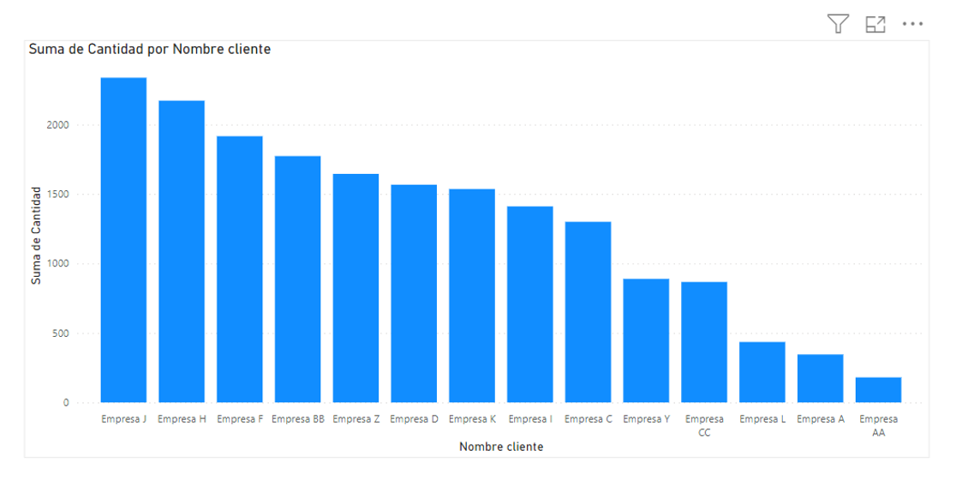Select the Empresa L bar
Image resolution: width=980 pixels, height=498 pixels.
(762, 372)
